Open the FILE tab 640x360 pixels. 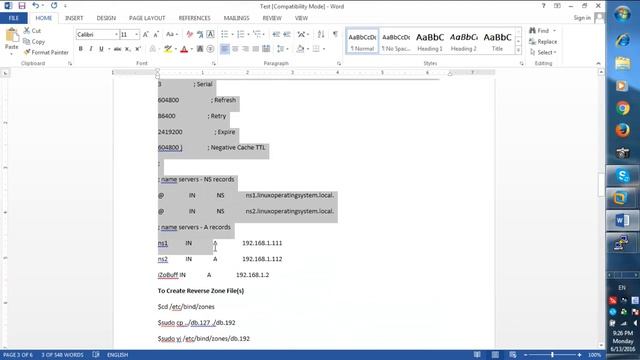pos(13,18)
